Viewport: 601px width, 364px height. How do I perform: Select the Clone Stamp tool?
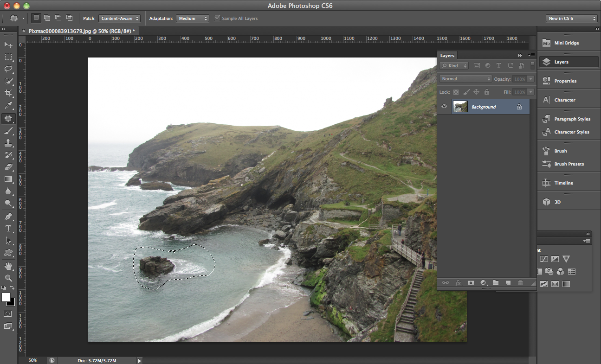coord(8,143)
